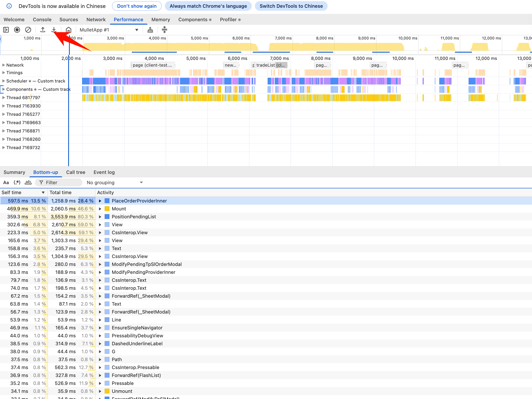Select the Path activity row

(x=266, y=360)
